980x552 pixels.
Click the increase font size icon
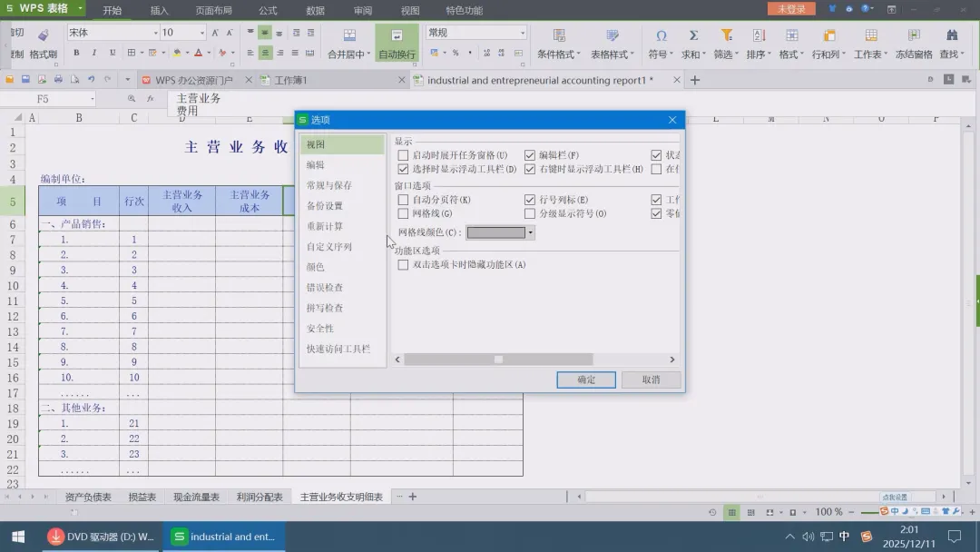tap(215, 33)
